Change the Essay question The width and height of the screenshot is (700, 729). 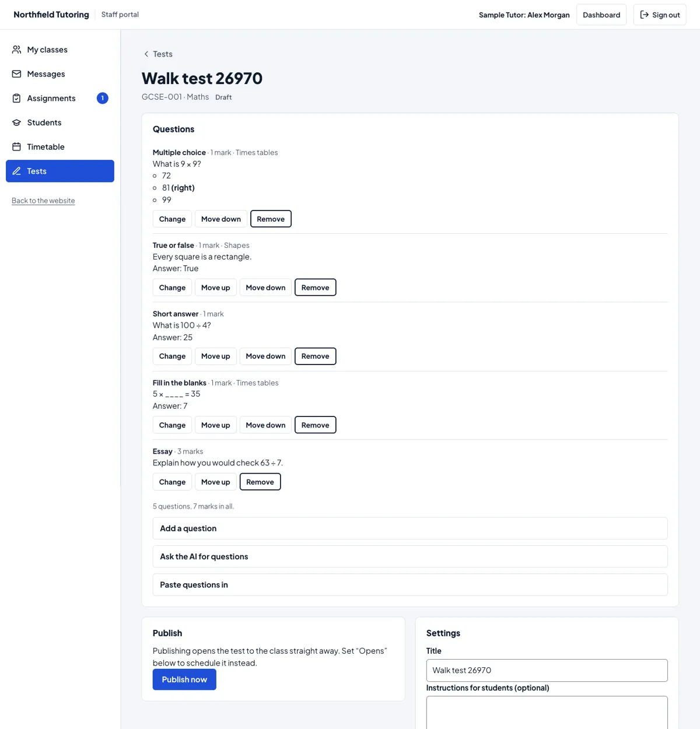(172, 482)
